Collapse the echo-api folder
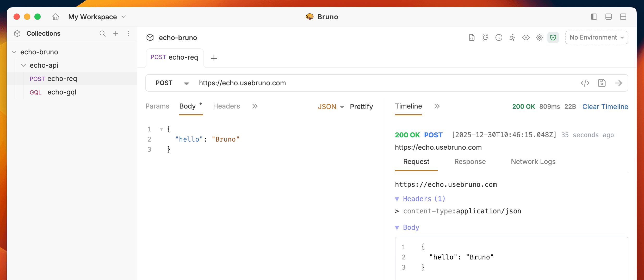Screen dimensions: 644x280 point(23,65)
